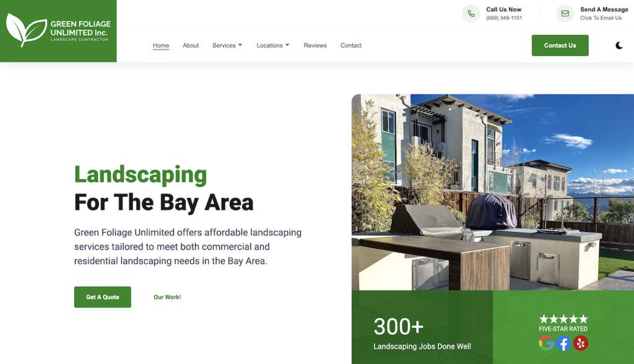Click the five white stars rating

pos(563,319)
